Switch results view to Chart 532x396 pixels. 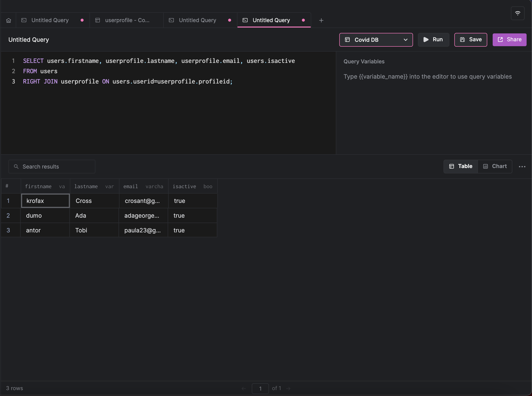[x=495, y=166]
